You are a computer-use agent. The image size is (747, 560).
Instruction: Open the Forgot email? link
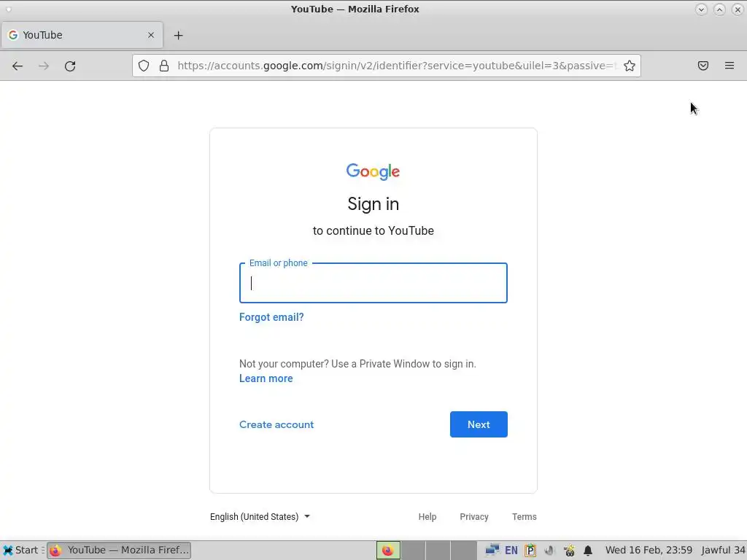[271, 317]
